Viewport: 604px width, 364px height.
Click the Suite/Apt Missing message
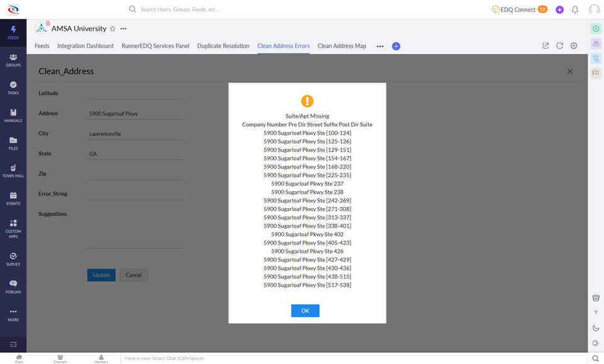[308, 116]
